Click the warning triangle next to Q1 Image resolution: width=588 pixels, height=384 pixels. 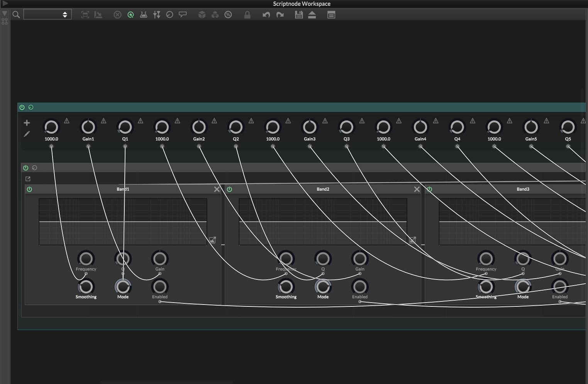(141, 121)
